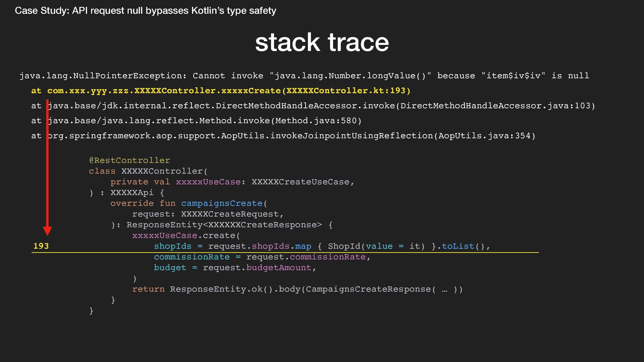Click the 'stack trace' slide title
The image size is (644, 362).
[322, 42]
